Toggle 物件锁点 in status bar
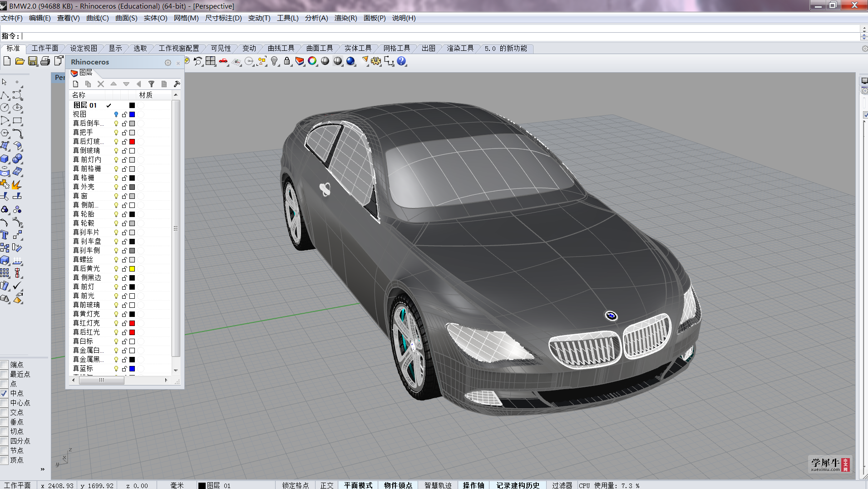 [x=398, y=485]
